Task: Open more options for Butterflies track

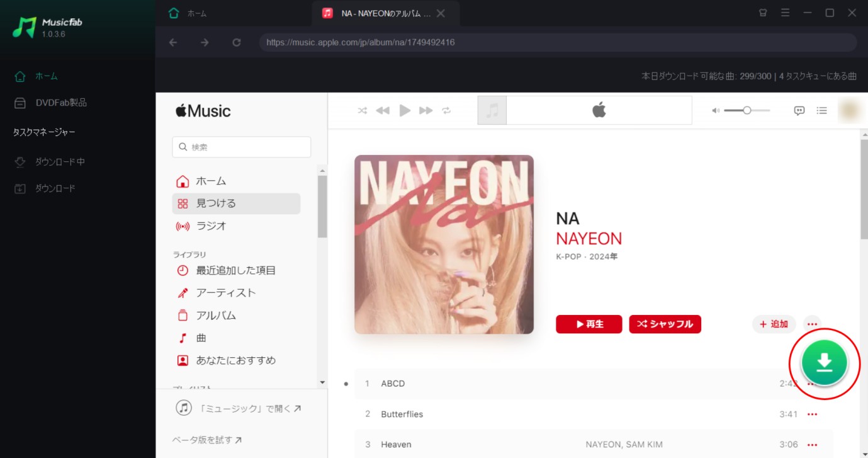Action: click(x=812, y=415)
